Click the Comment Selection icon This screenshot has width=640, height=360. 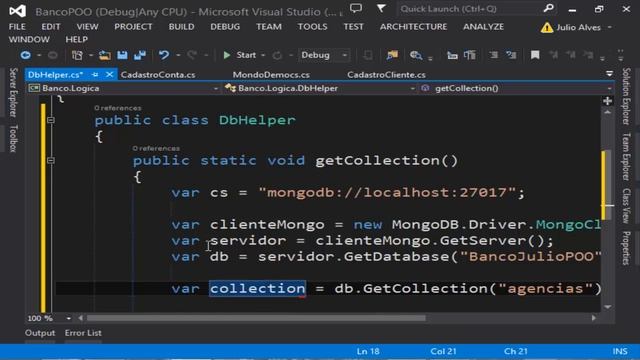[x=493, y=55]
